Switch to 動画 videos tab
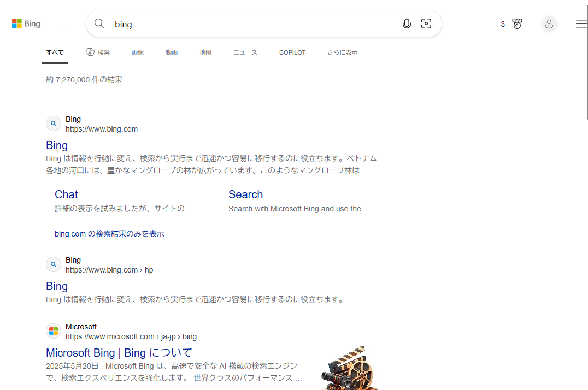Screen dimensions: 588x390 pos(172,52)
